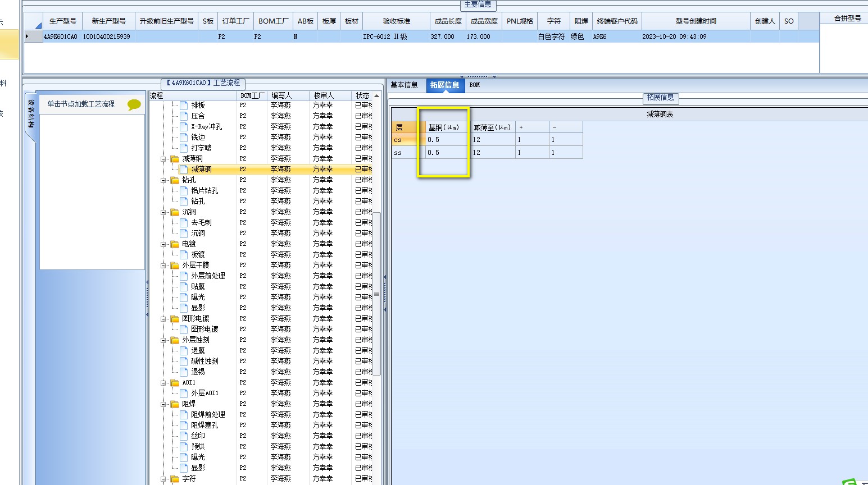Sort by 型号创建时间 column header
The width and height of the screenshot is (868, 485).
pyautogui.click(x=696, y=21)
